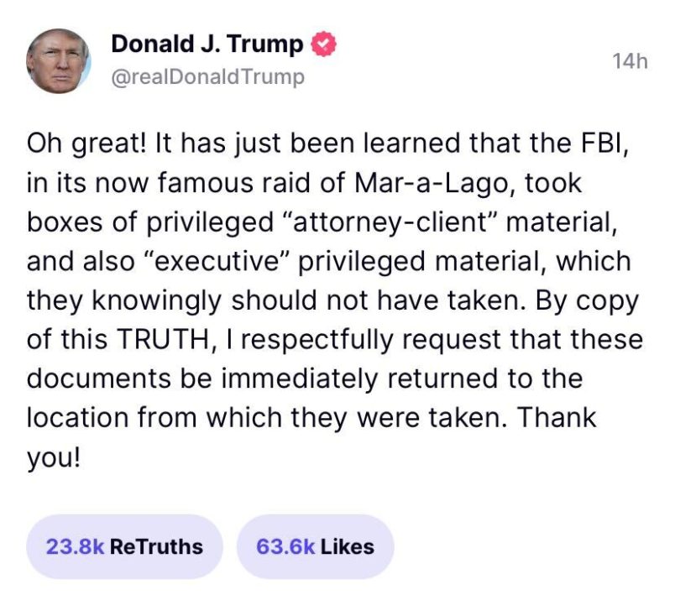This screenshot has height=616, width=675.
Task: Click the @realDonaldTrump handle
Action: 207,77
